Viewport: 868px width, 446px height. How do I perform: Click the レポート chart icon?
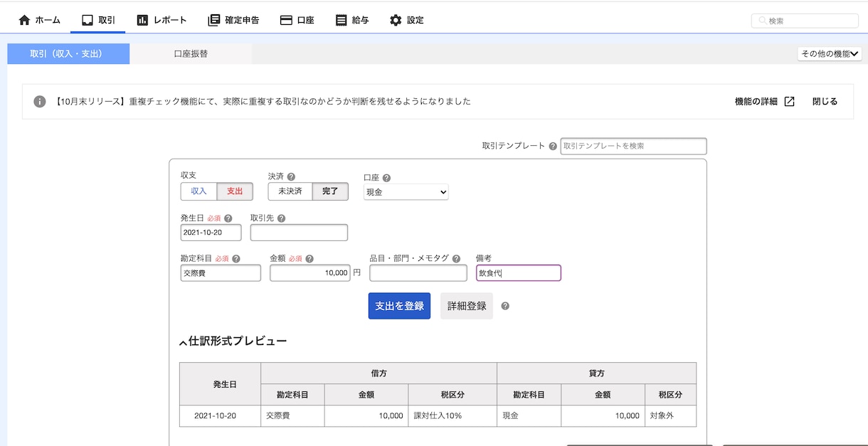coord(143,20)
